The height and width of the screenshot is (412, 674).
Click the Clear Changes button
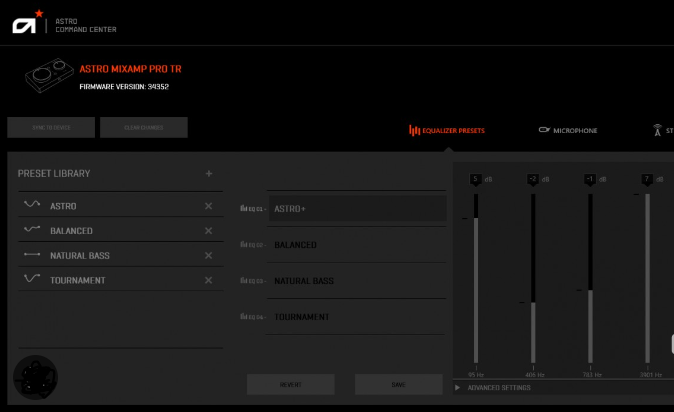(x=144, y=128)
